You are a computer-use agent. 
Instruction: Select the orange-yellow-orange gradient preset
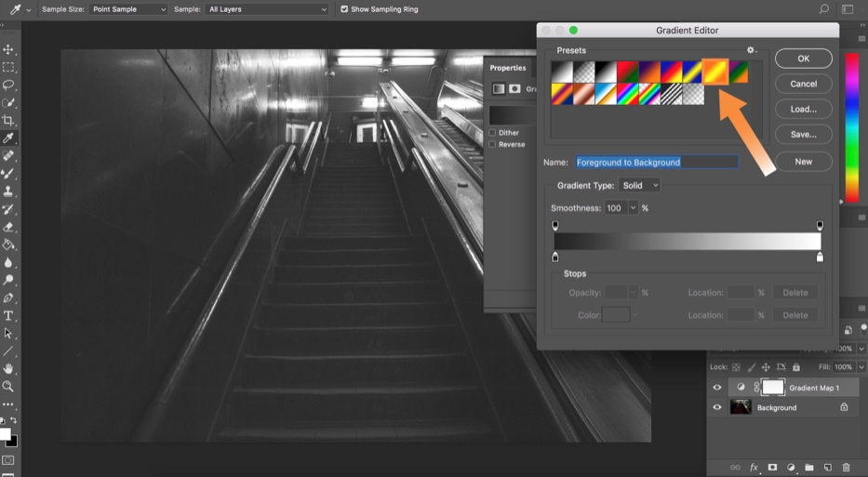tap(715, 72)
